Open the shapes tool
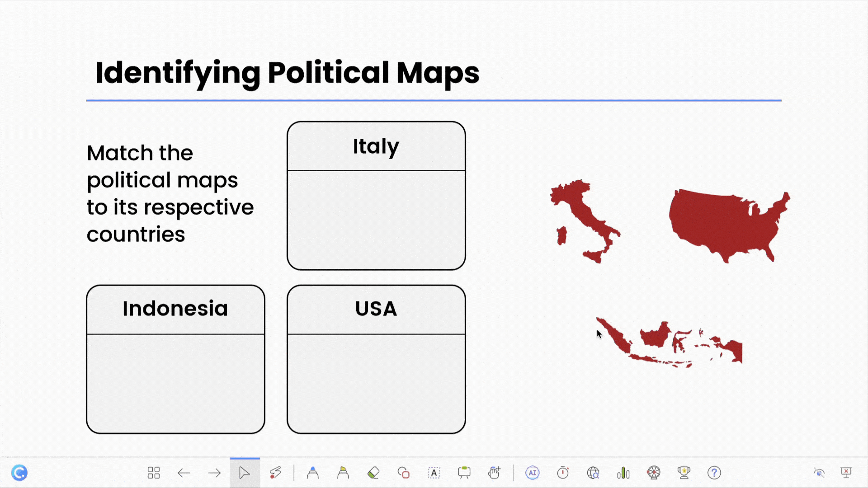The image size is (868, 488). (x=404, y=473)
